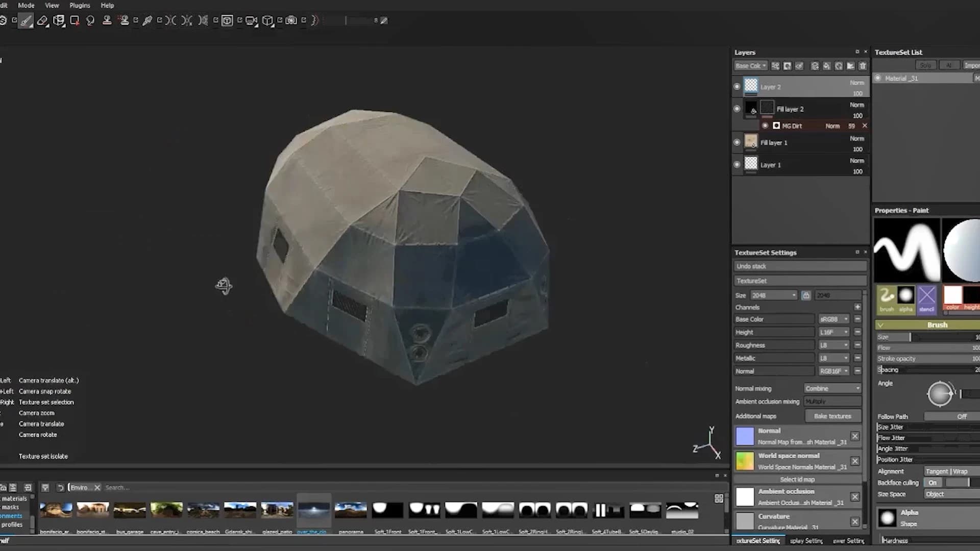Hide Layer 2 using its visibility toggle
This screenshot has width=980, height=551.
pyautogui.click(x=737, y=86)
